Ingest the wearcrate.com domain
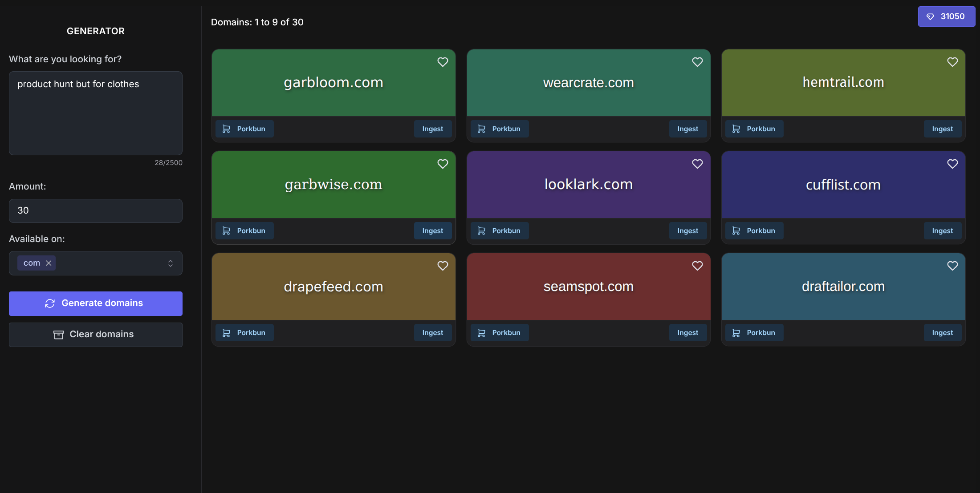This screenshot has height=493, width=980. click(x=687, y=129)
